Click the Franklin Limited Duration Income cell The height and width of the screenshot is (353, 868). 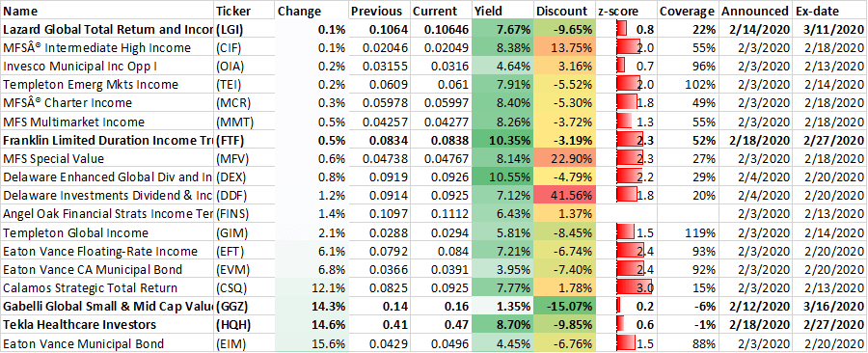coord(107,140)
